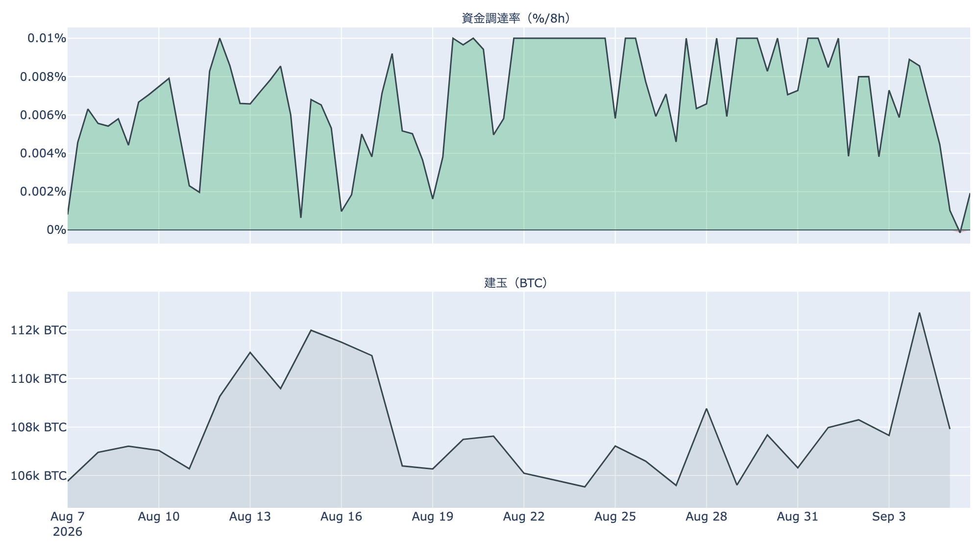980x549 pixels.
Task: Click the 0.004% y-axis label
Action: point(43,153)
